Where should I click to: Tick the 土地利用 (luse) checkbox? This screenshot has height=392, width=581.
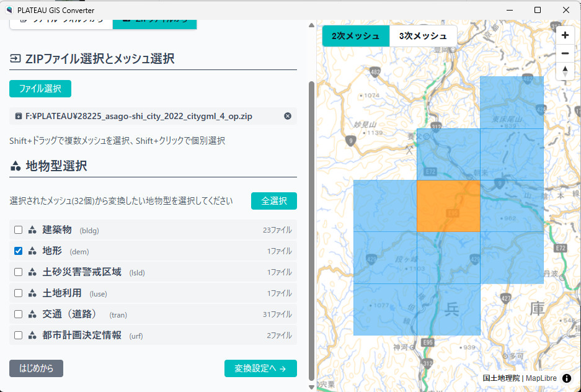(19, 293)
